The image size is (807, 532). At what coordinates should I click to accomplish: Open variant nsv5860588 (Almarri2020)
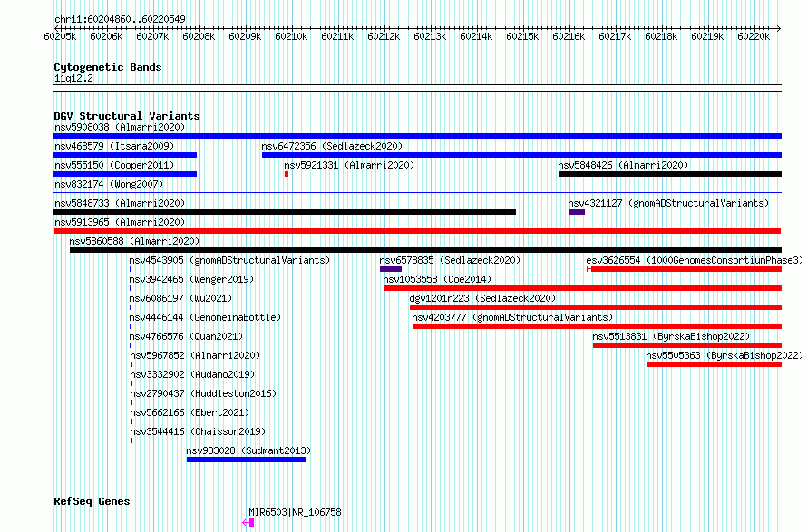pyautogui.click(x=134, y=241)
